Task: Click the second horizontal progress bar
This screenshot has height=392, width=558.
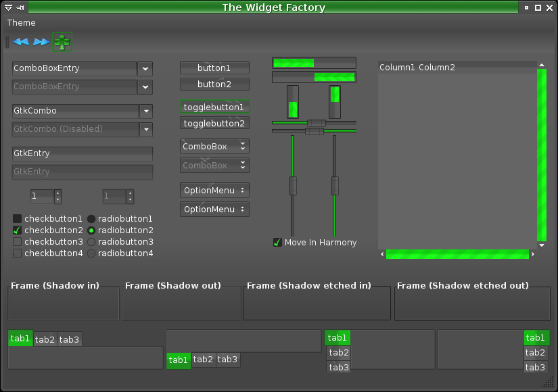Action: 315,77
